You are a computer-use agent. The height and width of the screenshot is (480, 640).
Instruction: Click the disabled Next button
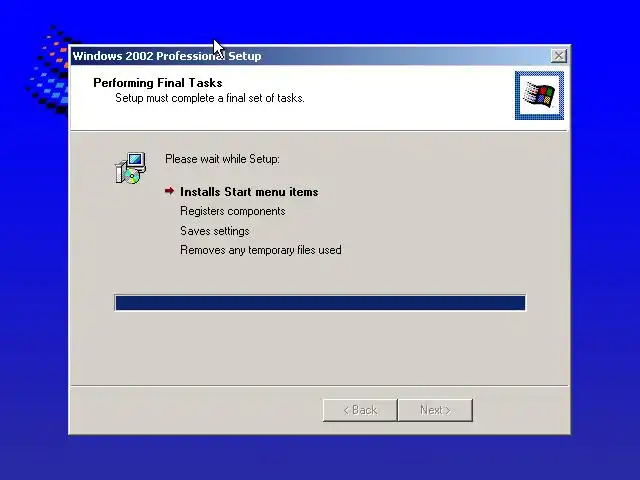(435, 410)
